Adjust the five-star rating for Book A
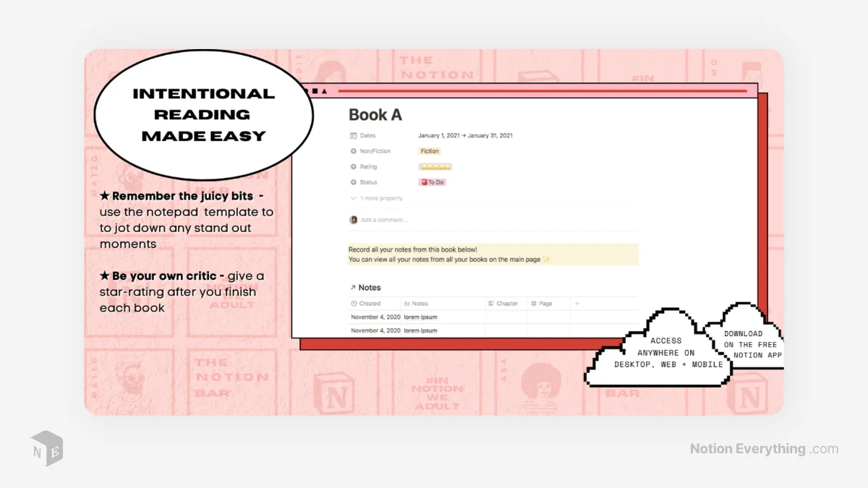This screenshot has height=488, width=868. pyautogui.click(x=435, y=166)
